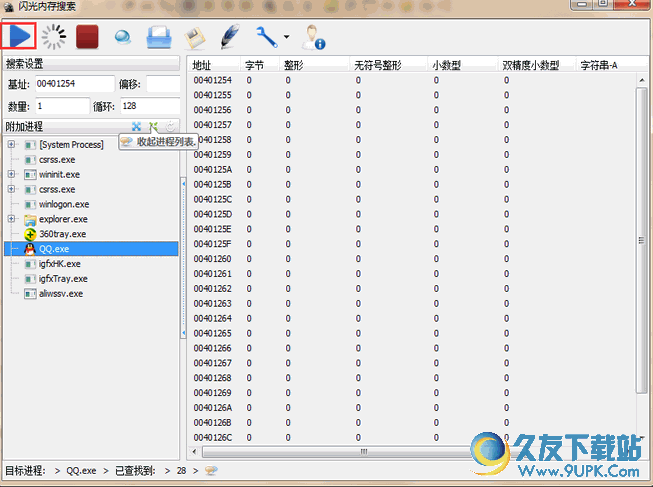
Task: Click address row 0040125A
Action: [x=212, y=169]
